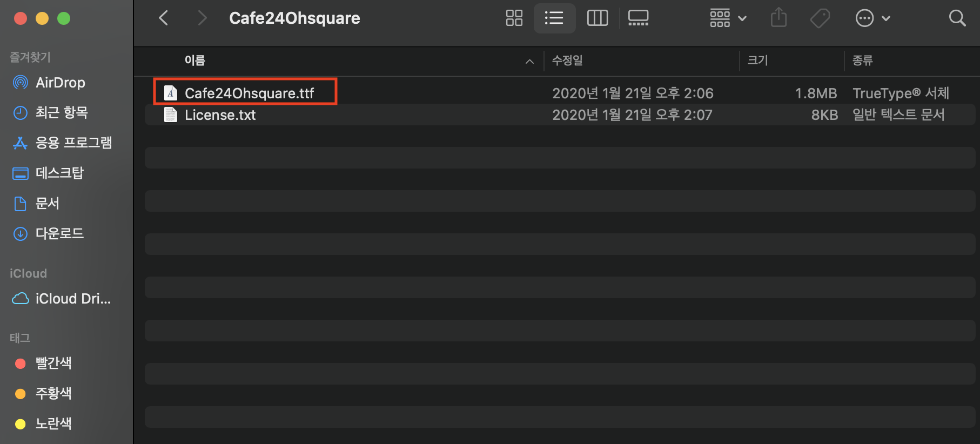Open 응용 프로그램 in the sidebar
Screen dimensions: 980x444
pyautogui.click(x=73, y=143)
